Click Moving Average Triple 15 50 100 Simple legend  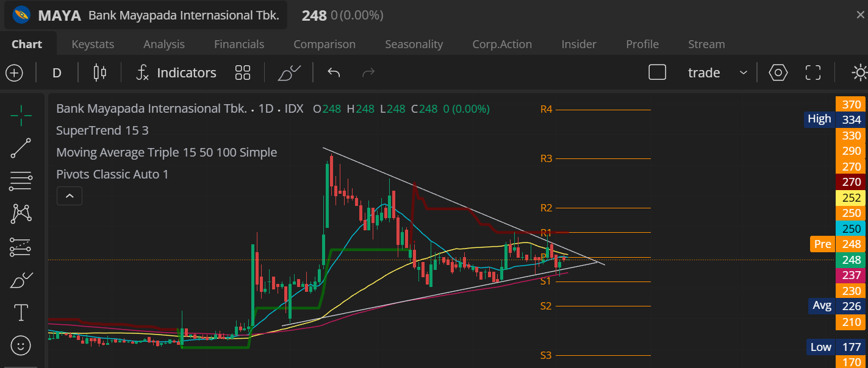pos(167,152)
